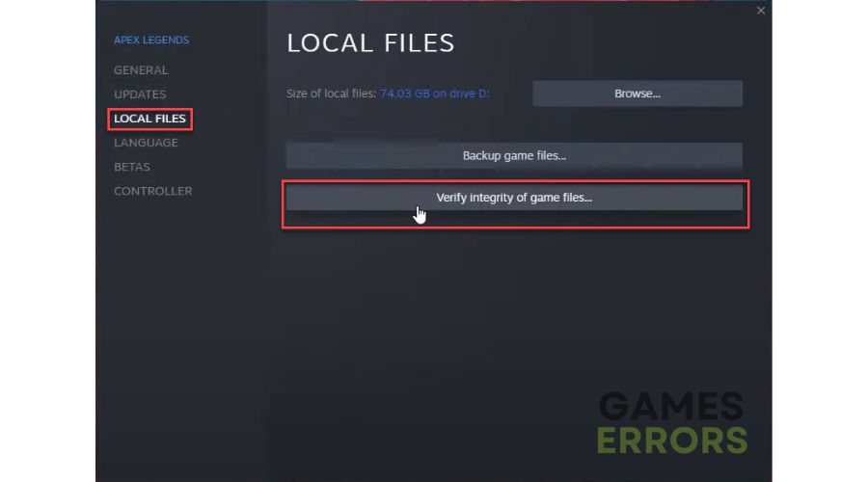Click the 74.03 GB on drive D link
The height and width of the screenshot is (482, 868).
tap(435, 94)
